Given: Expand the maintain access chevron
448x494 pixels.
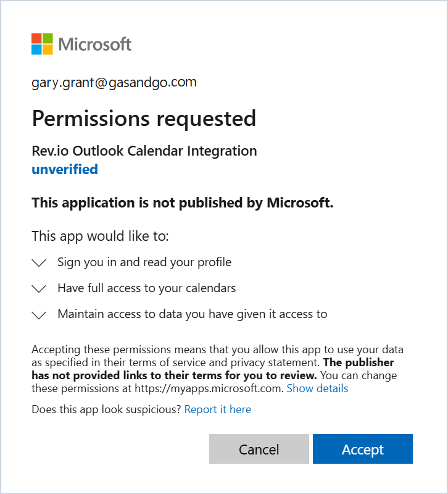Looking at the screenshot, I should pyautogui.click(x=39, y=315).
